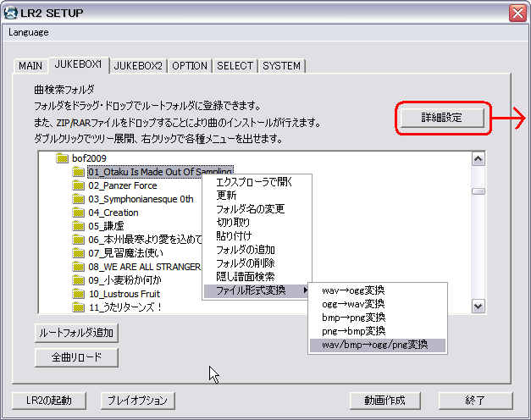Click folder icon beside 10_Lustrous Fruit
Viewport: 531px width, 420px height.
click(x=79, y=294)
